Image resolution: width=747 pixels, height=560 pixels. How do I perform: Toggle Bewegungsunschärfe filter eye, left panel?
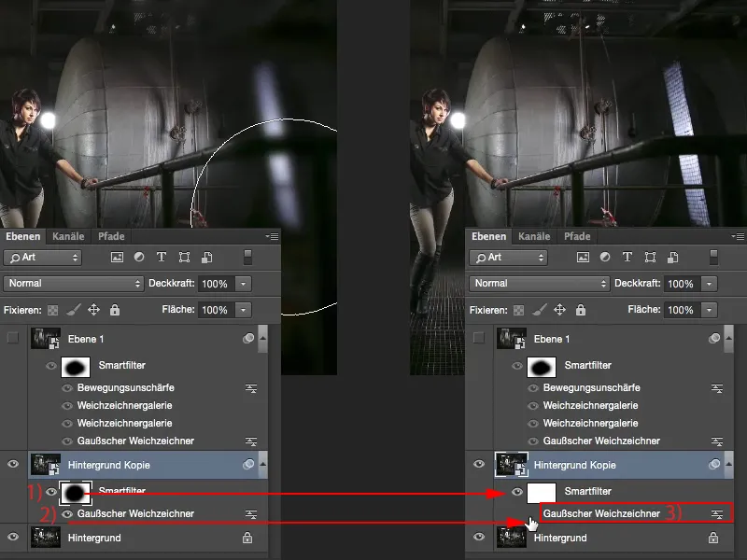[x=67, y=388]
